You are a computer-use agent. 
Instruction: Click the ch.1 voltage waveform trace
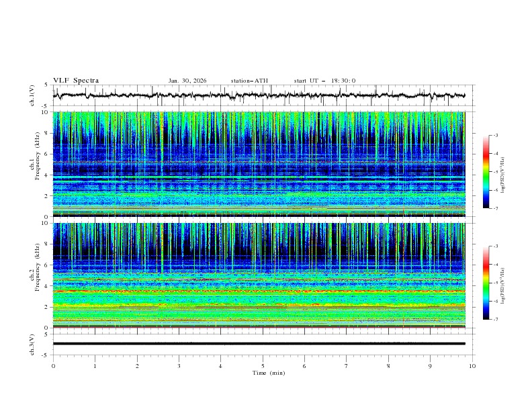coord(259,95)
